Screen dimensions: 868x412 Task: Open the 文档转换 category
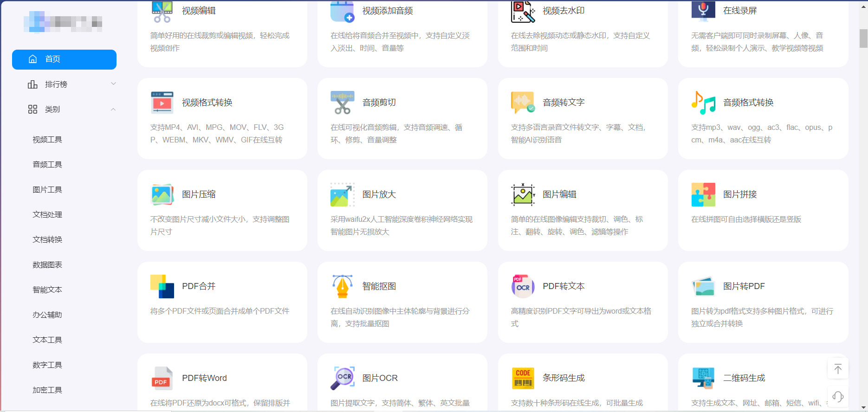(47, 239)
